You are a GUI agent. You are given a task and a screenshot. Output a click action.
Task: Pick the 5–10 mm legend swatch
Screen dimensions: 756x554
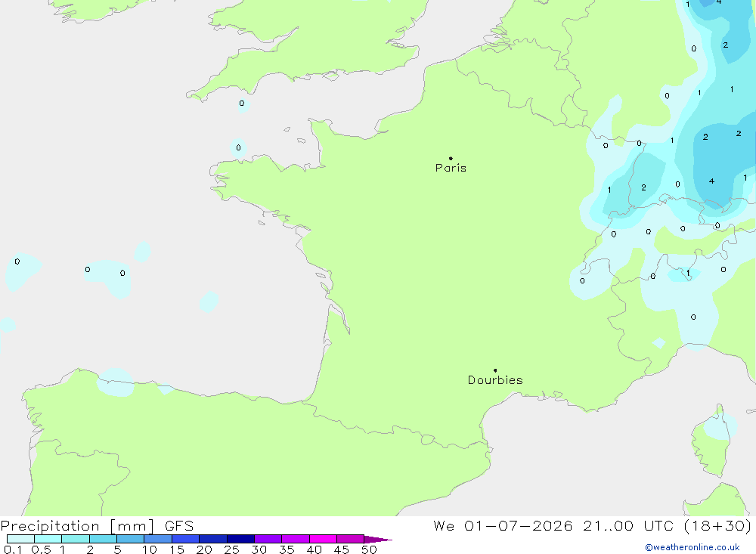click(x=131, y=539)
